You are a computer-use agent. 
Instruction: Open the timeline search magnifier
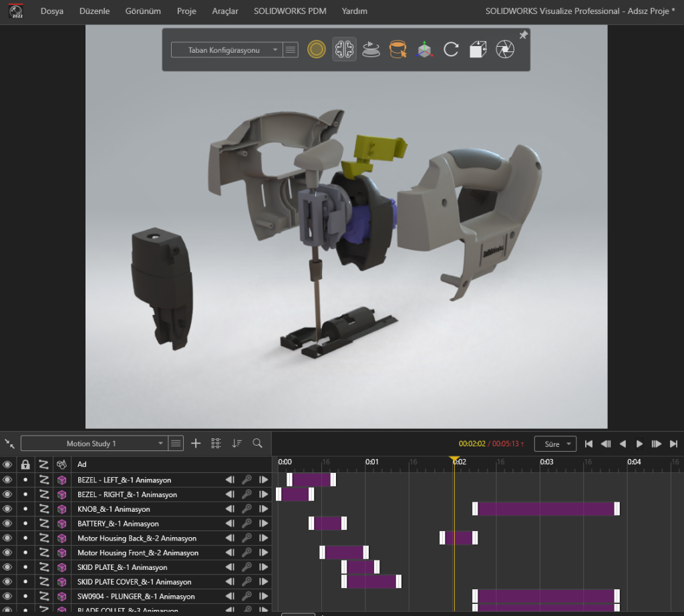click(257, 443)
